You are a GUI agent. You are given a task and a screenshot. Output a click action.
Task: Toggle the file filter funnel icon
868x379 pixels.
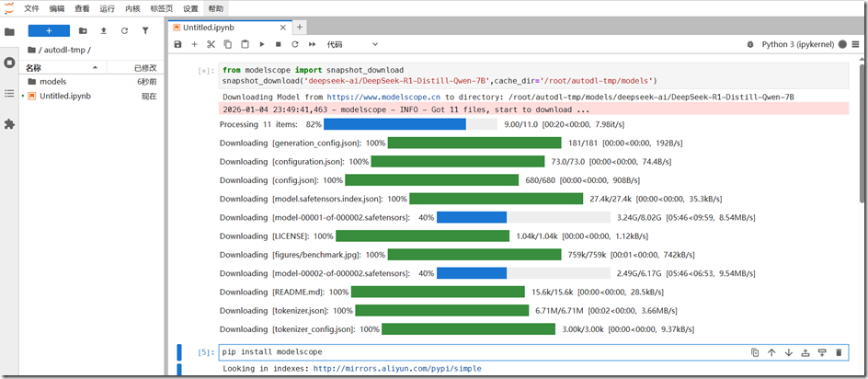pos(145,31)
